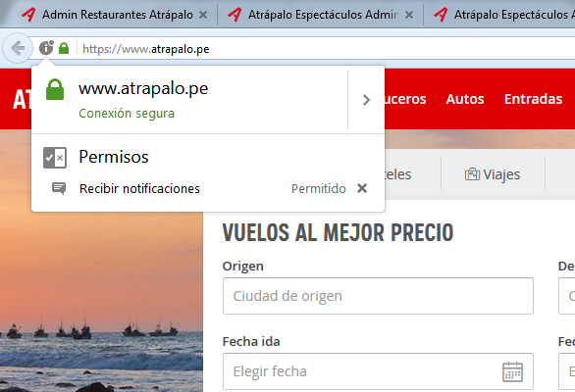This screenshot has width=575, height=392.
Task: Switch to Atrápalo Espectáculos Admin tab
Action: [x=324, y=15]
